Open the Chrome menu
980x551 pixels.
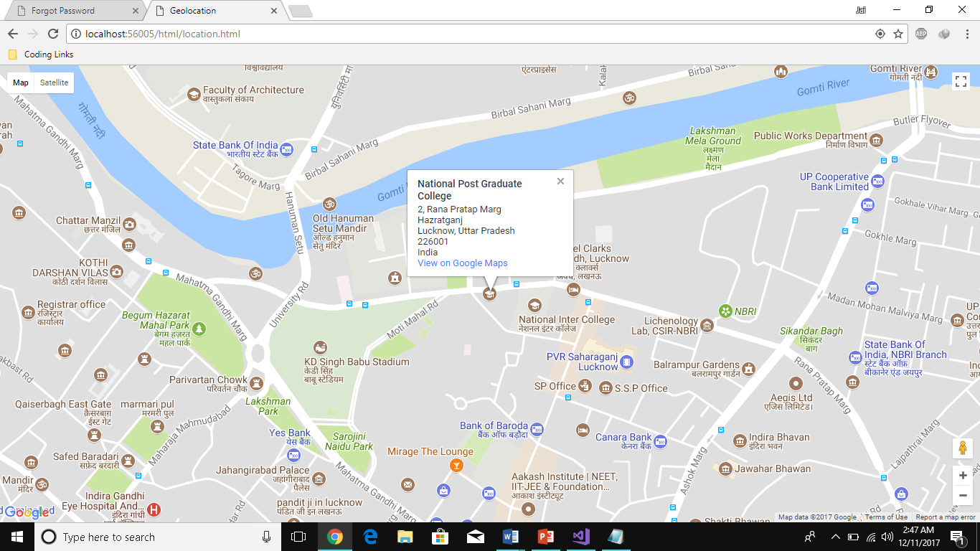pos(966,34)
